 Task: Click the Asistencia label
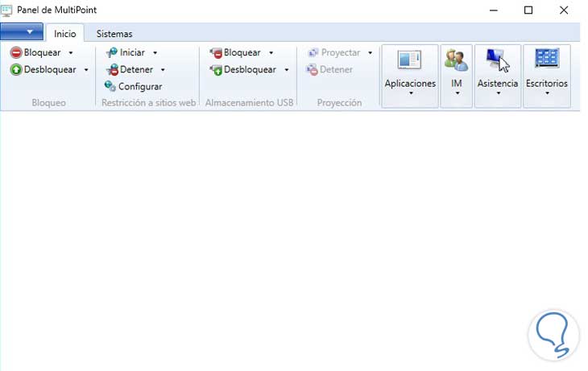pos(498,84)
